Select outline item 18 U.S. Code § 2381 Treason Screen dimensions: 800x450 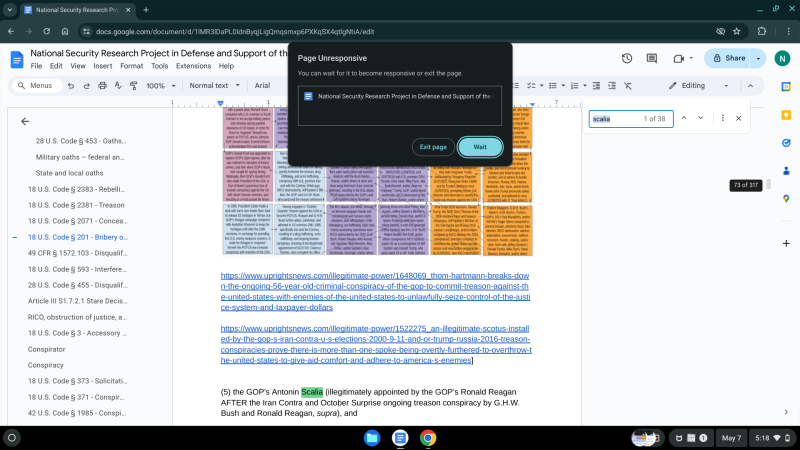point(77,204)
